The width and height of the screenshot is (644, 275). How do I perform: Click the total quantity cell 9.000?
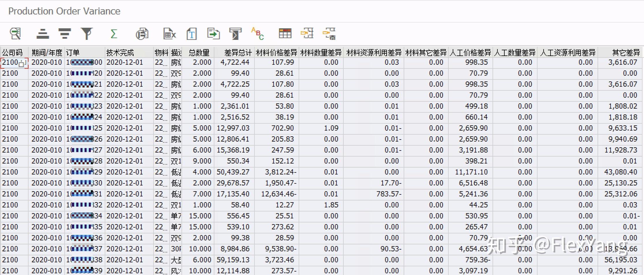(x=199, y=161)
